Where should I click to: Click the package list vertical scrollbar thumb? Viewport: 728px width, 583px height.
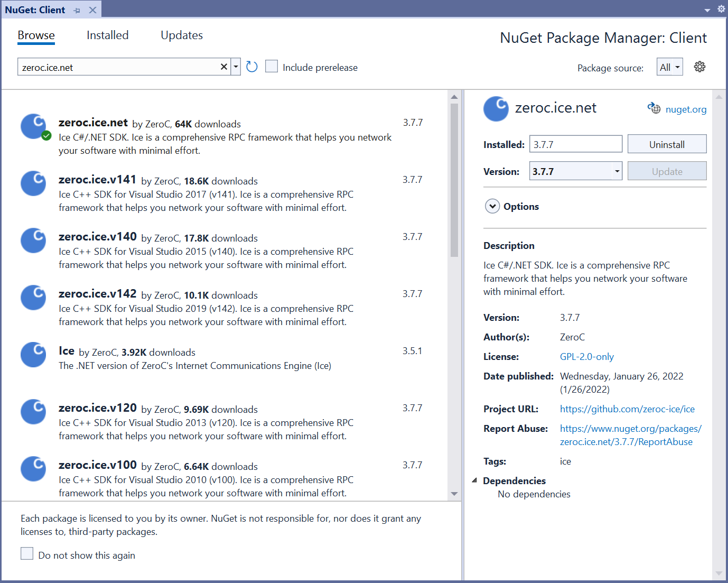click(454, 180)
